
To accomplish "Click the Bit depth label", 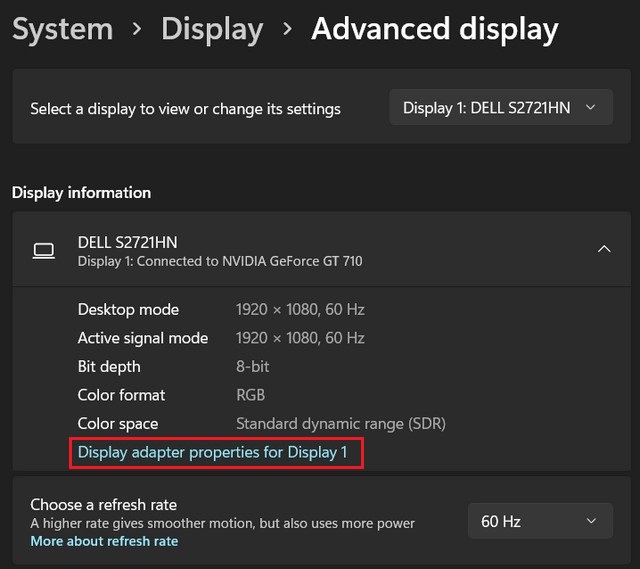I will tap(109, 367).
